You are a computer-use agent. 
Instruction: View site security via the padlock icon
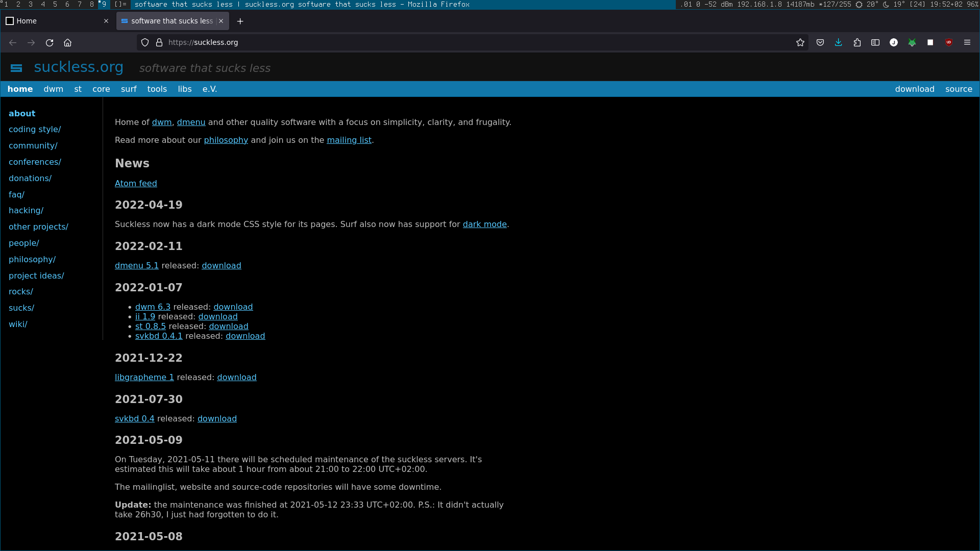[159, 43]
